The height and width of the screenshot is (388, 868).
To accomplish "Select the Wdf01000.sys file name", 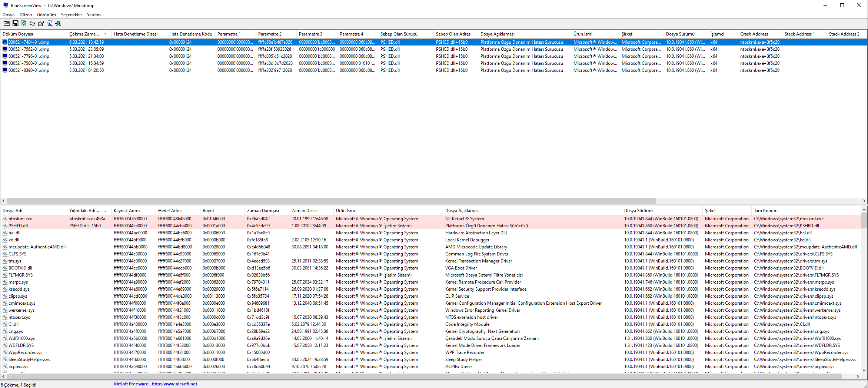I will coord(22,338).
